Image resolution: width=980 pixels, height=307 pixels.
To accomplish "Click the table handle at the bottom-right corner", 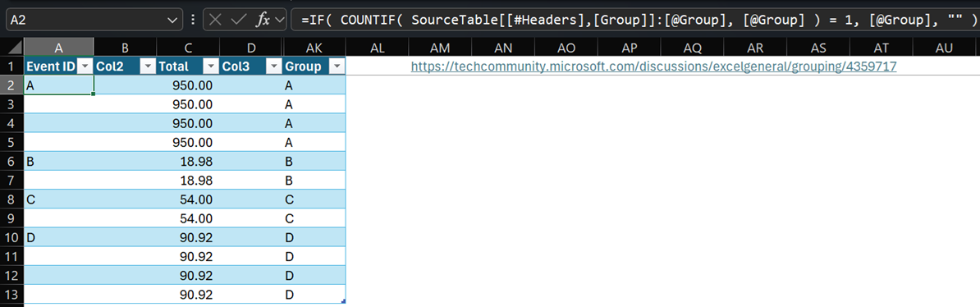I will tap(344, 302).
